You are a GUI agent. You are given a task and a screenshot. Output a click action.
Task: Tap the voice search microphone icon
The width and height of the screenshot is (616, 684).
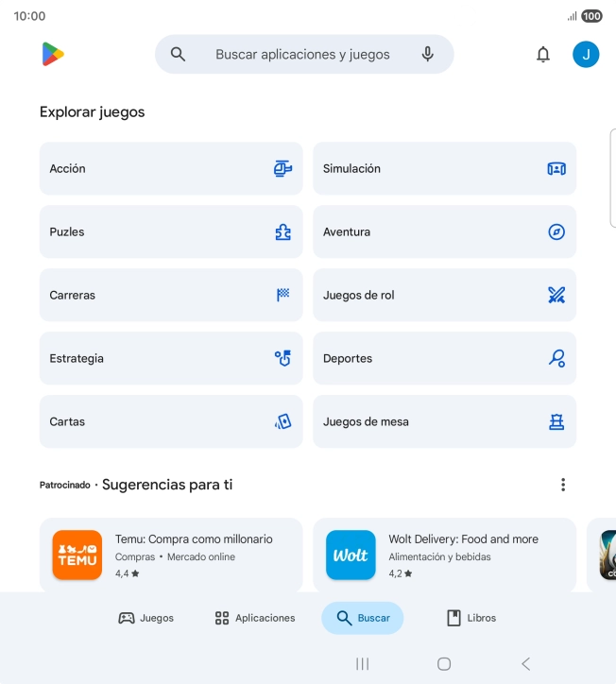(428, 54)
